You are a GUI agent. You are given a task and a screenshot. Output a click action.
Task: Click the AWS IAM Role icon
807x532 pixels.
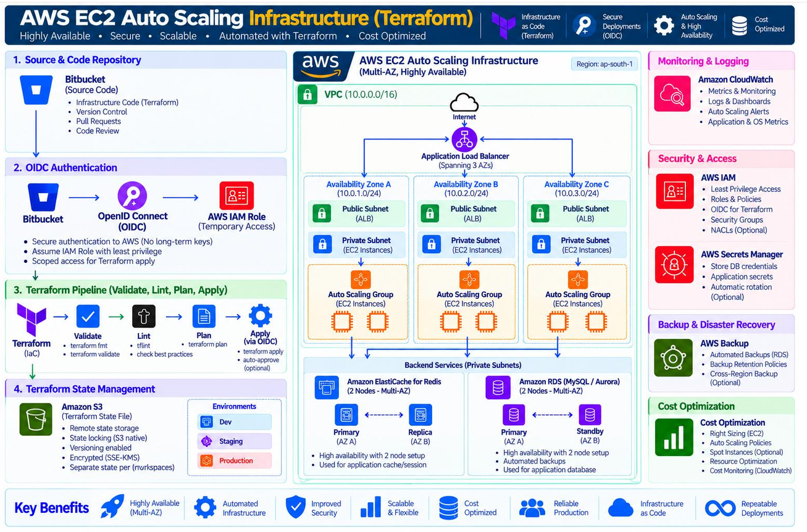pos(236,196)
